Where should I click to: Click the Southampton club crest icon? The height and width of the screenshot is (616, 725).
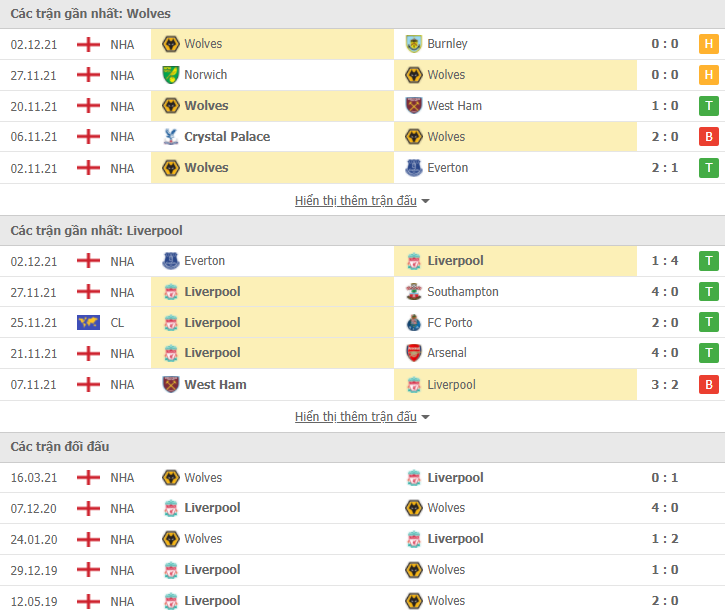pyautogui.click(x=413, y=292)
